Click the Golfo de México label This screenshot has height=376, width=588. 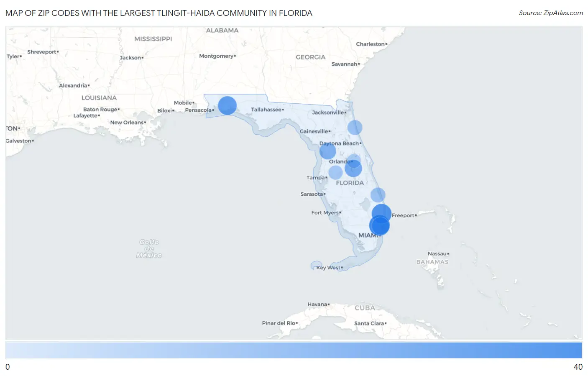(x=149, y=248)
